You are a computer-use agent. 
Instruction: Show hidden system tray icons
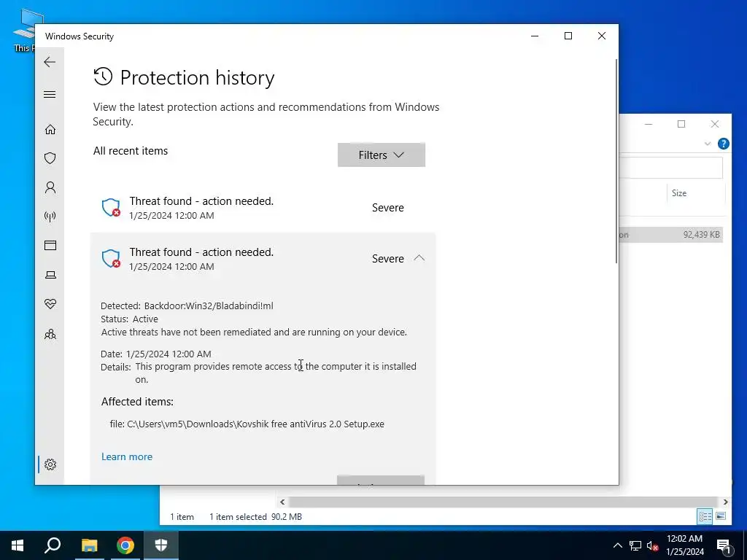(617, 545)
